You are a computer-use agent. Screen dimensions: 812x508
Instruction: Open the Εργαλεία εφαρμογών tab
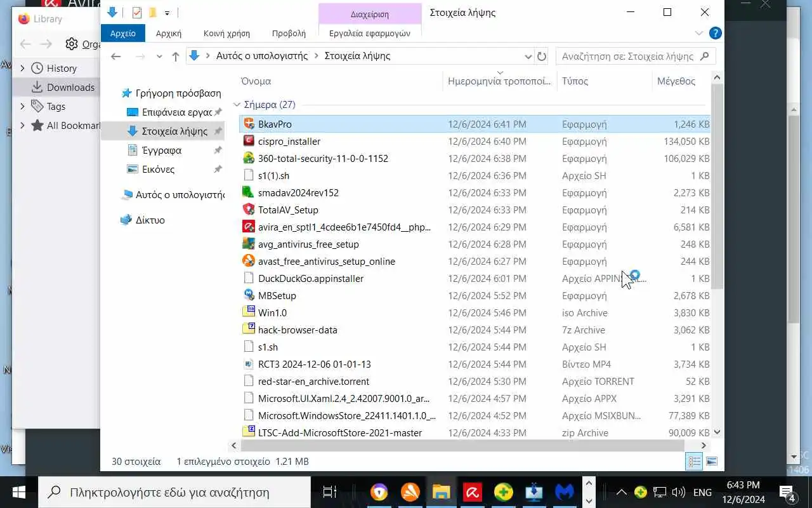click(370, 33)
